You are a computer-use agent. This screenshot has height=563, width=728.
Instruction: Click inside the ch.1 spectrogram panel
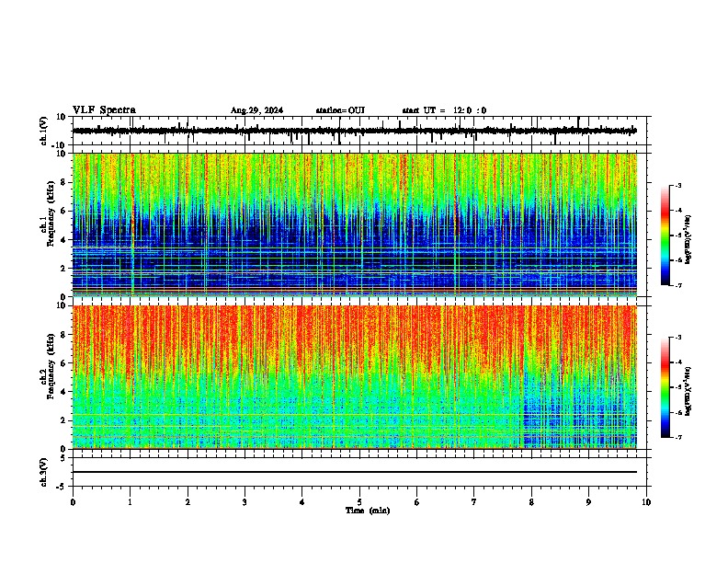(355, 224)
